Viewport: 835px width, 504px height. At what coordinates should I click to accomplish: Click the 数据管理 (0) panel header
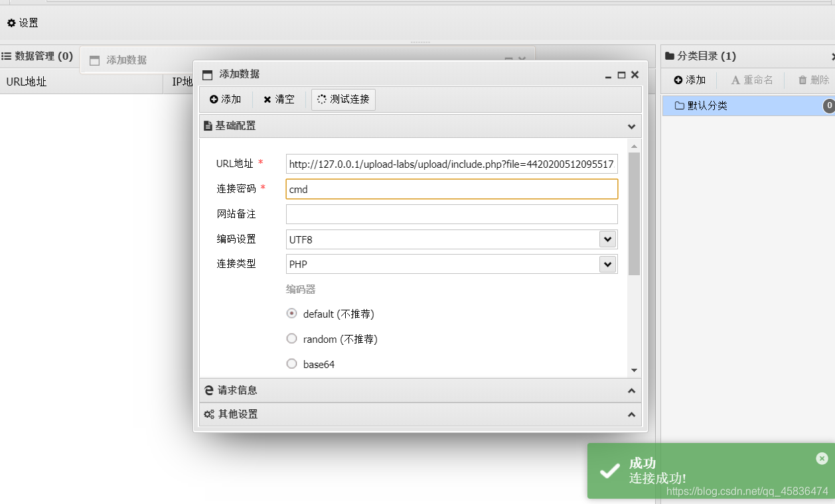click(x=37, y=56)
